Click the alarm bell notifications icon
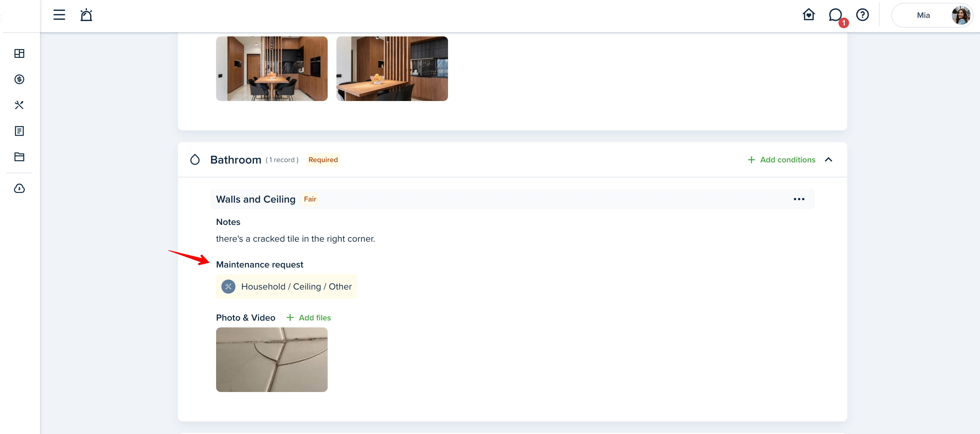Screen dimensions: 980x434 [86, 15]
